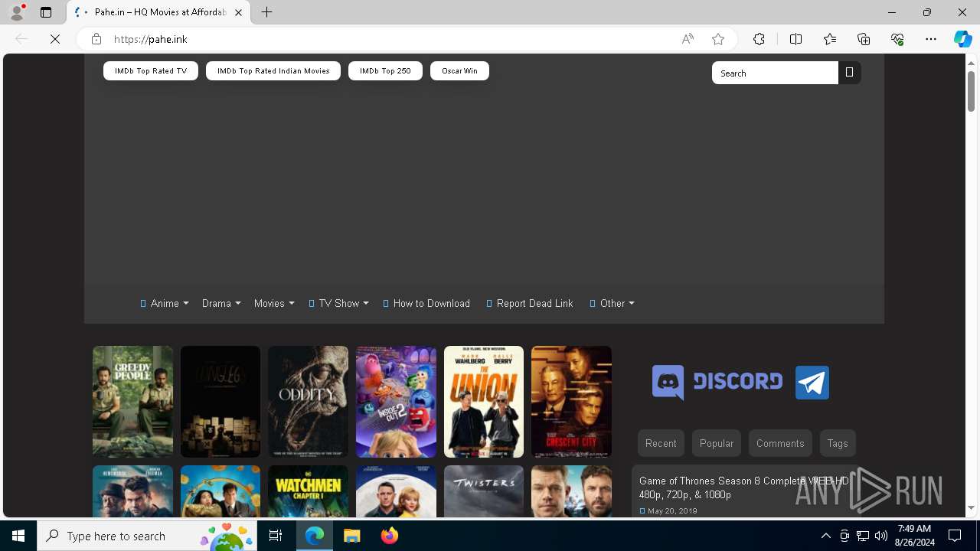Click the site Search input field
Viewport: 980px width, 551px height.
pyautogui.click(x=775, y=73)
